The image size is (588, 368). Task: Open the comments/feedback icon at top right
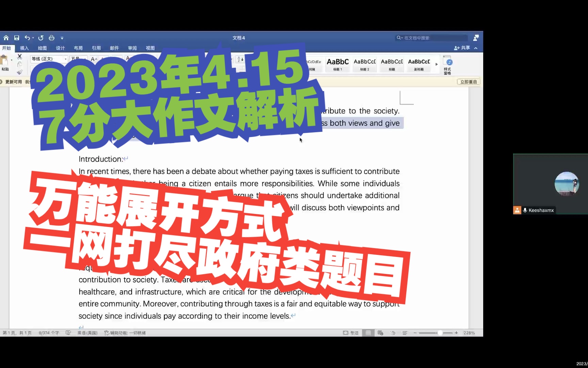476,38
